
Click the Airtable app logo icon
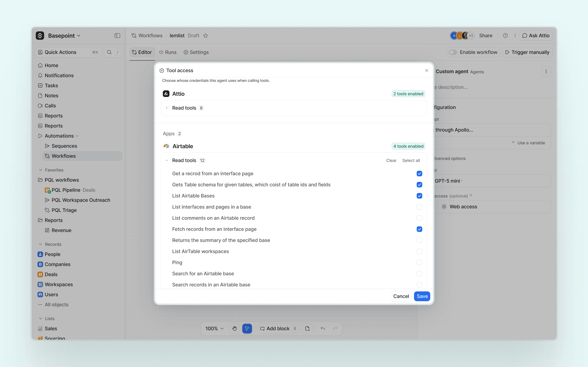click(x=166, y=146)
